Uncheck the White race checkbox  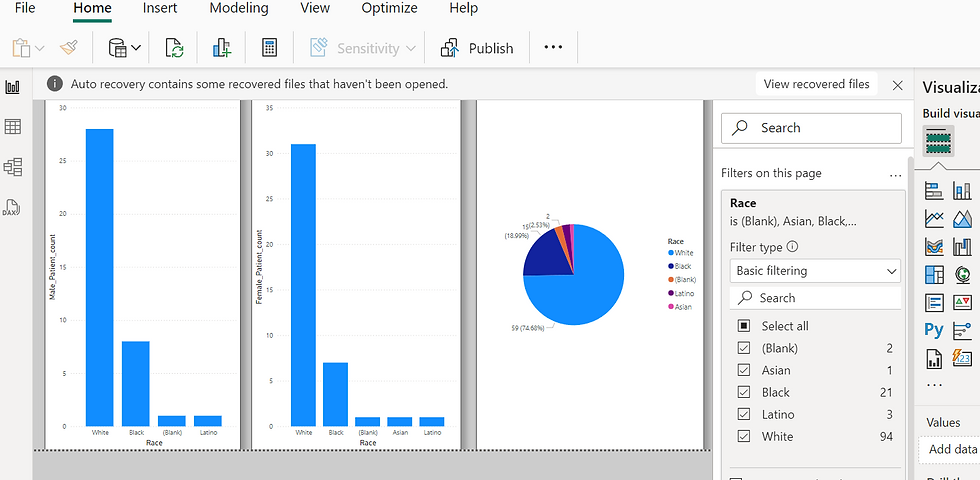pos(744,436)
